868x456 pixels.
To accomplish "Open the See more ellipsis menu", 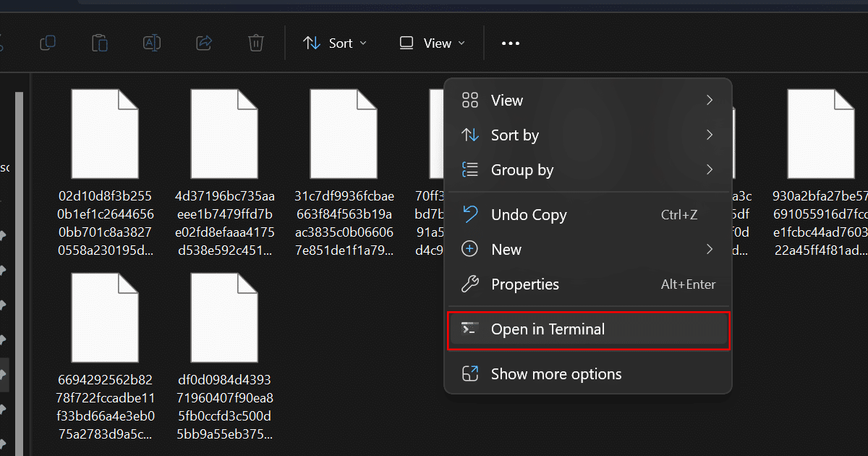I will [x=511, y=43].
